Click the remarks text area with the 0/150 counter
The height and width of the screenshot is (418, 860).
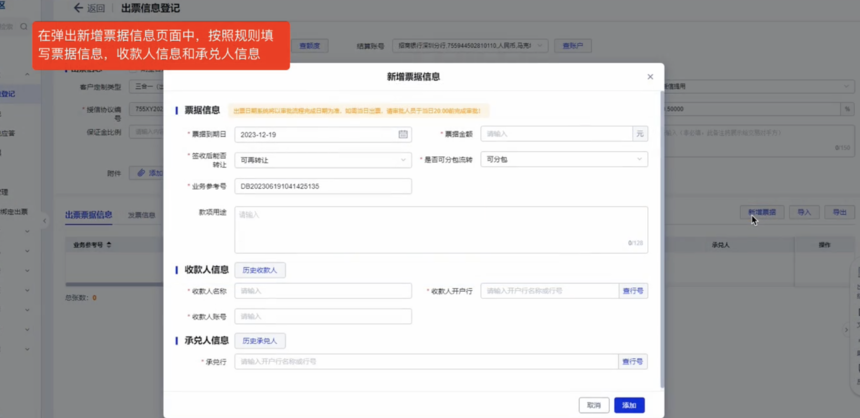click(x=759, y=141)
